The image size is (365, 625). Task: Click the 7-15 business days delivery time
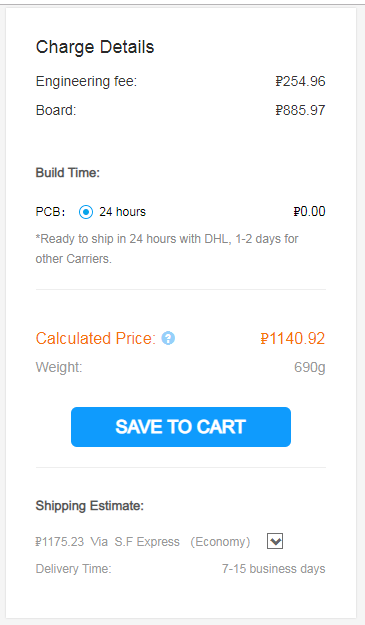click(274, 569)
